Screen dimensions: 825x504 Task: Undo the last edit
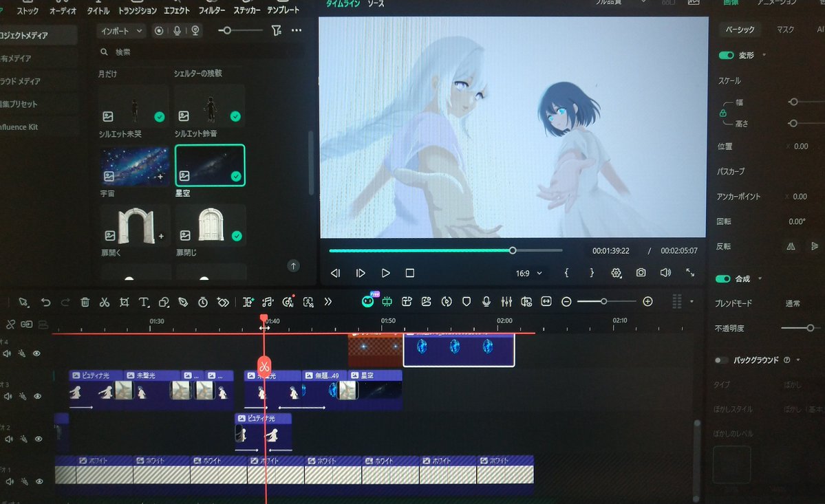(46, 302)
